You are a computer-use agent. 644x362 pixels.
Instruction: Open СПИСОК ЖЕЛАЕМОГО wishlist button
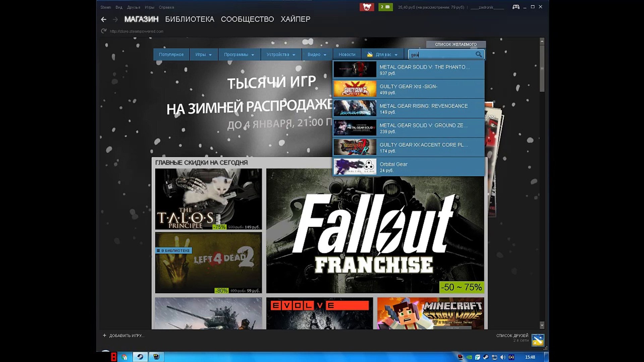[x=456, y=44]
